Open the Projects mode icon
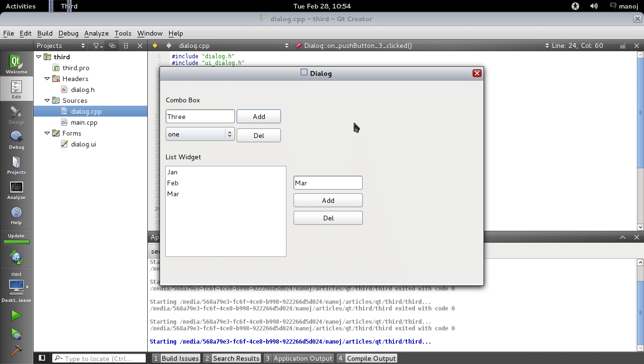The height and width of the screenshot is (364, 644). click(16, 165)
